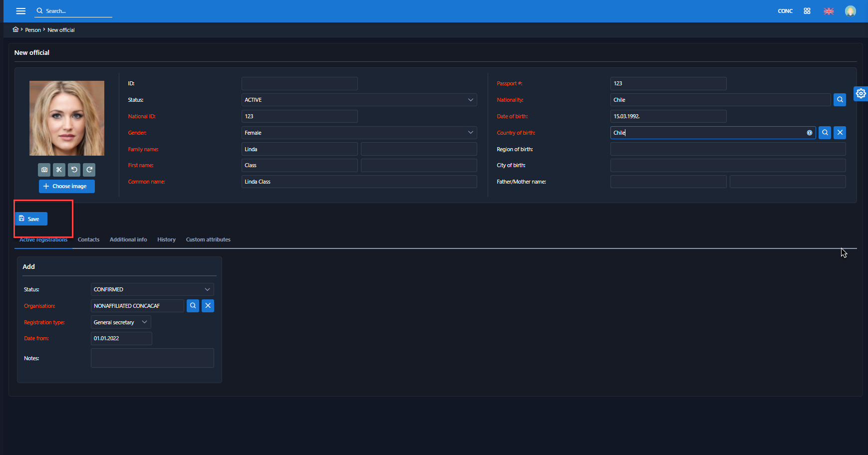Image resolution: width=868 pixels, height=455 pixels.
Task: Clear the Country of birth field
Action: pos(840,133)
